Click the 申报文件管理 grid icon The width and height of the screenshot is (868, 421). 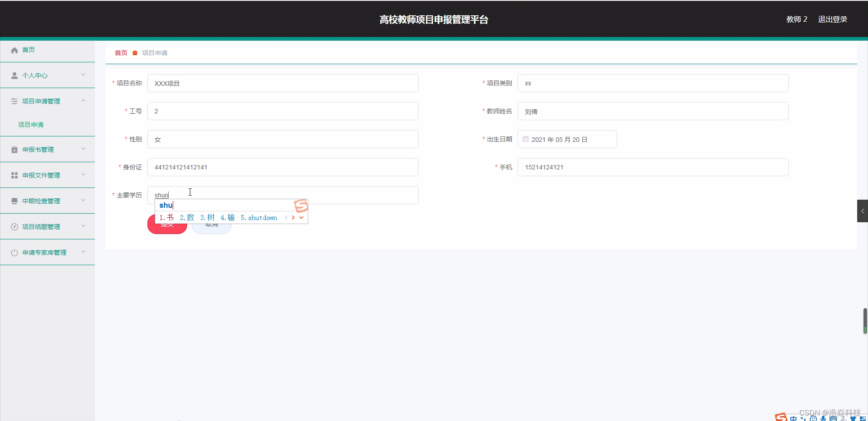point(14,175)
